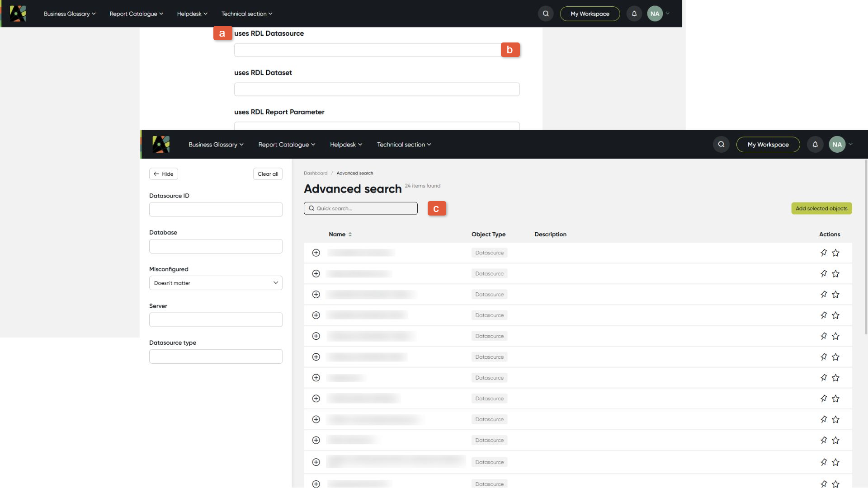
Task: Click Add selected objects button
Action: tap(821, 208)
